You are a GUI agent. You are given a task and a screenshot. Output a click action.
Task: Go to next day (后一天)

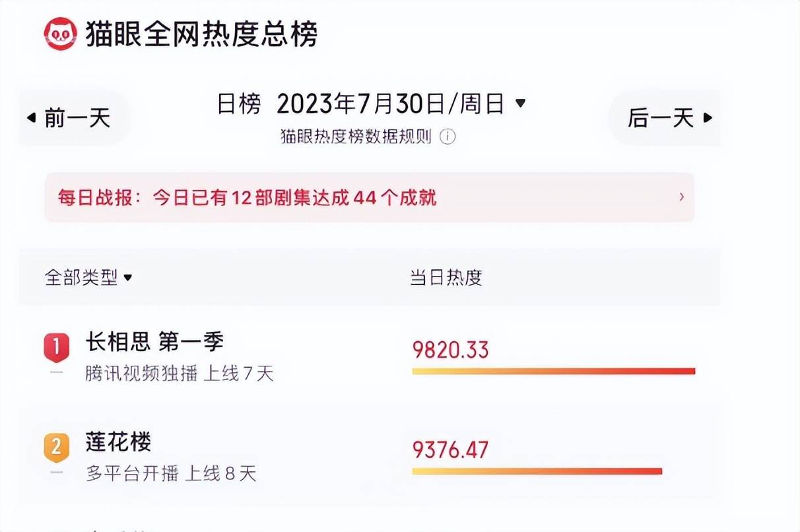click(x=669, y=119)
